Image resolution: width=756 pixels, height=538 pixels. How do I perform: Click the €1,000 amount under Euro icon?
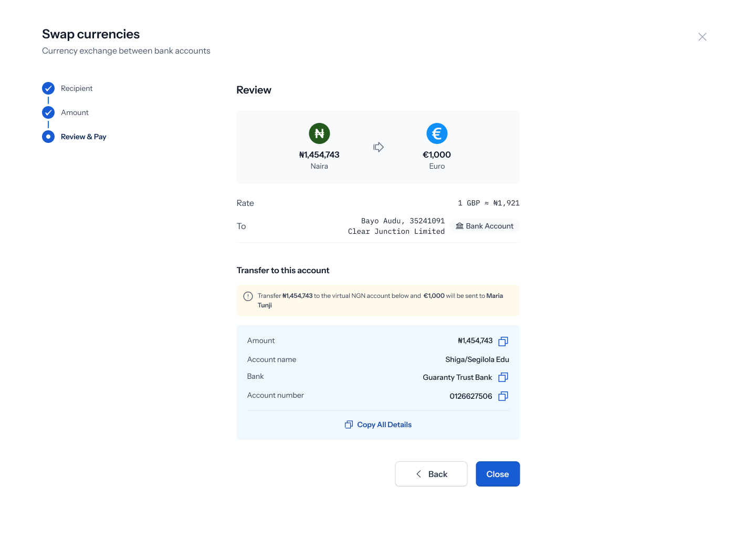pyautogui.click(x=437, y=154)
